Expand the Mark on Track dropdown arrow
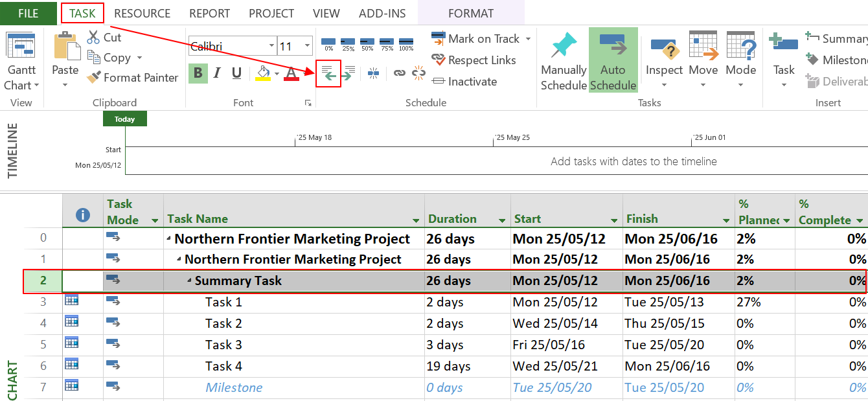Viewport: 868px width, 401px height. click(x=528, y=39)
